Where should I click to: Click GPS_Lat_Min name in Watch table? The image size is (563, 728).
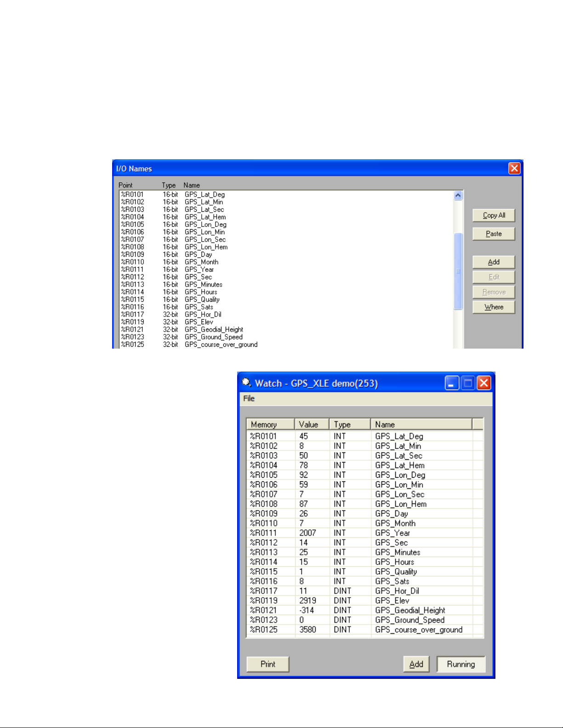pos(398,446)
